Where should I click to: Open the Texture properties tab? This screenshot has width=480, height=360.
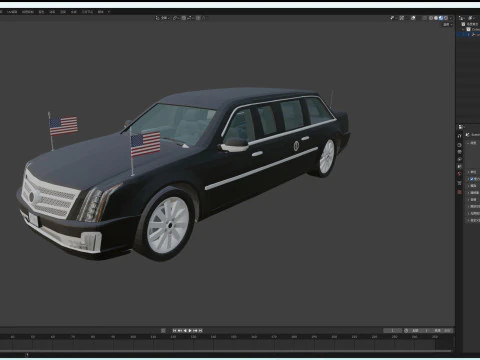[x=460, y=192]
